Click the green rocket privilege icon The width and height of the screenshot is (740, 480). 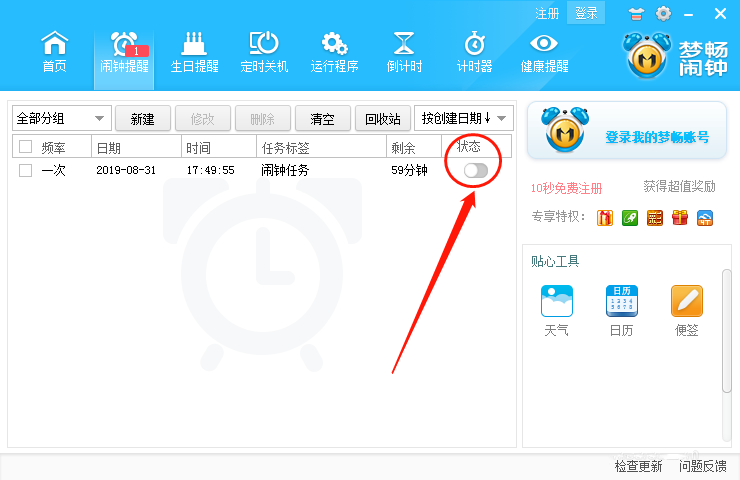(x=630, y=218)
